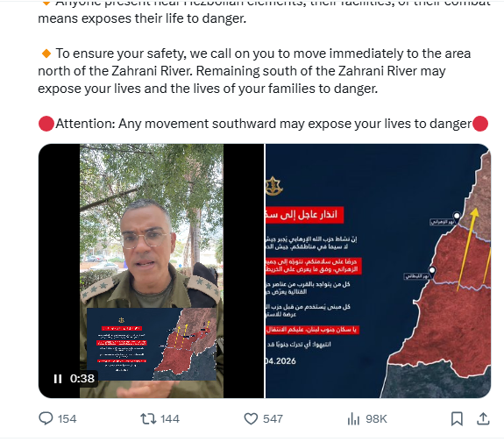Click the red Arabic headline banner
The image size is (504, 442).
[x=304, y=215]
